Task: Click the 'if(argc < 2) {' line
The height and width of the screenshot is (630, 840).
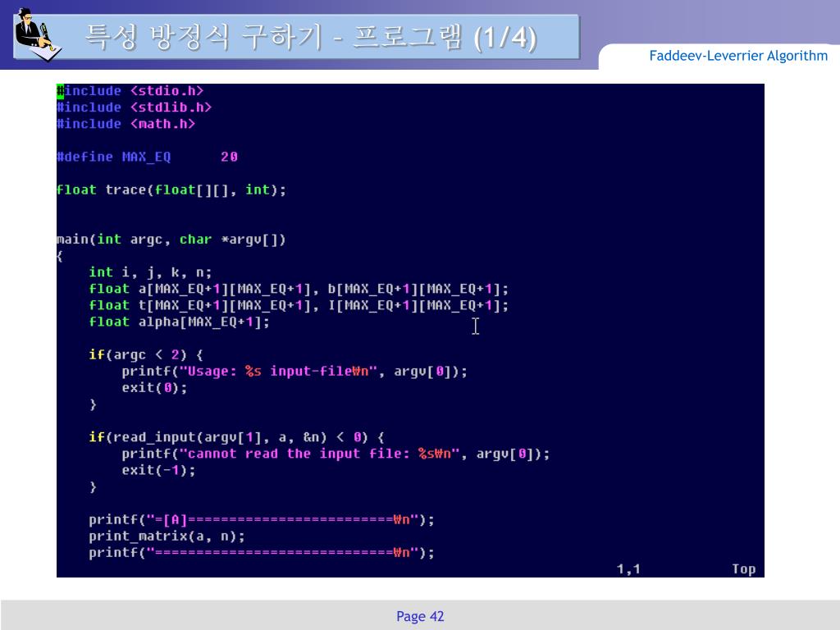Action: pyautogui.click(x=146, y=355)
